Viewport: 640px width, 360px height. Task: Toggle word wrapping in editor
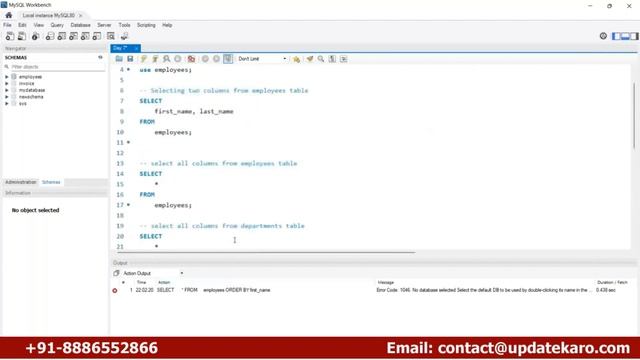344,59
